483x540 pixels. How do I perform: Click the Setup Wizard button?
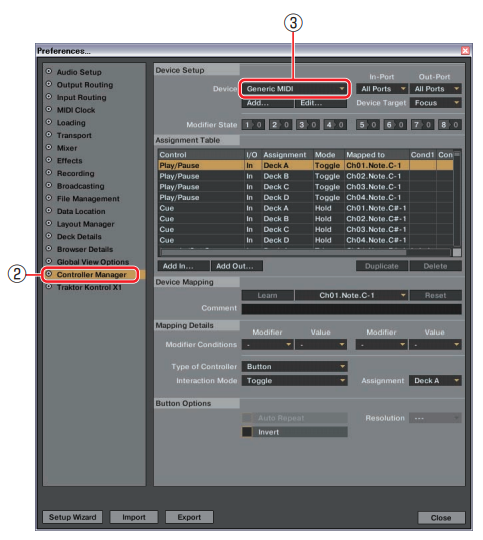tap(72, 517)
